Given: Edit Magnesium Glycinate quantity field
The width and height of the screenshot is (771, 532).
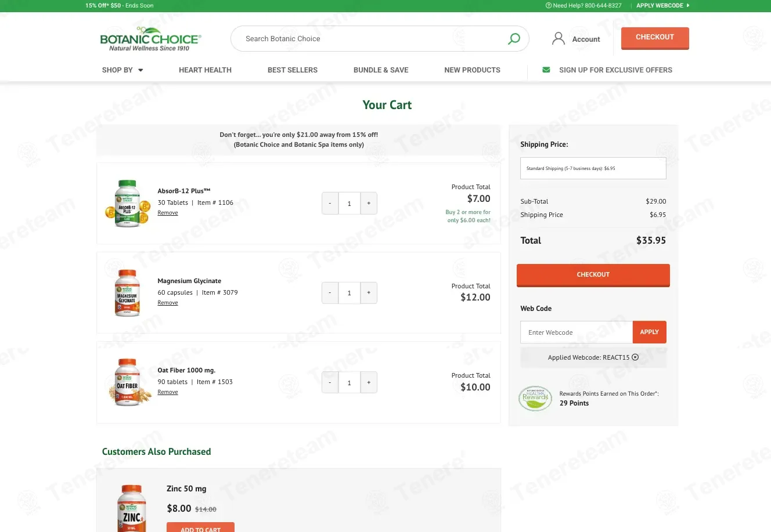Looking at the screenshot, I should pyautogui.click(x=349, y=293).
